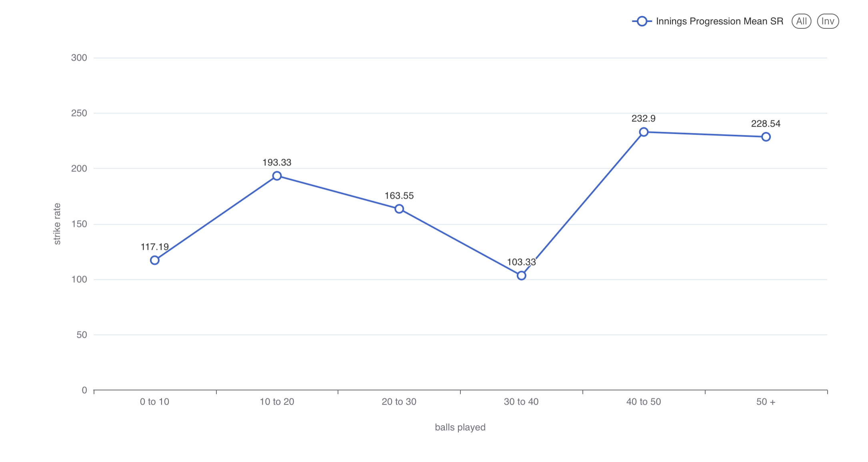Click the 300 y-axis tick label
Image resolution: width=868 pixels, height=462 pixels.
79,58
